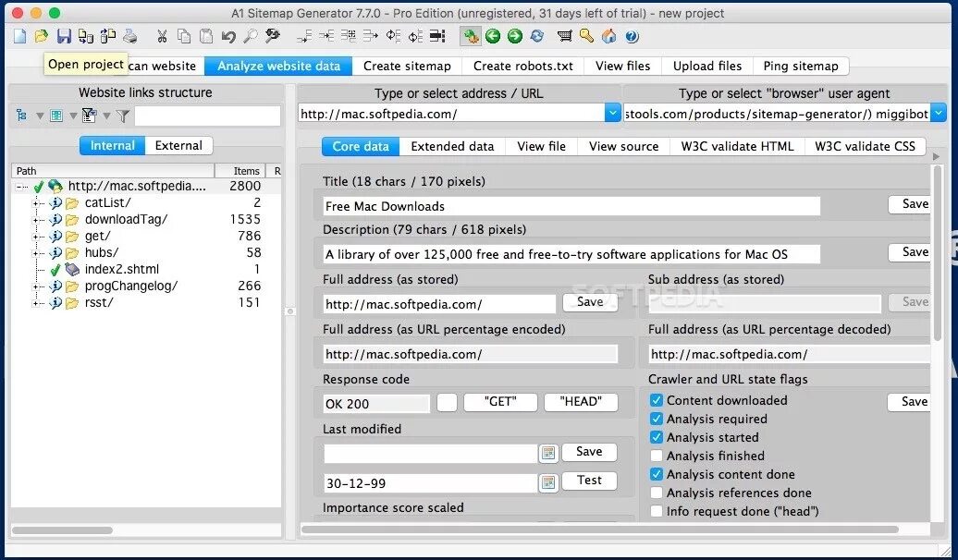Click the Undo curved arrow icon
This screenshot has height=560, width=958.
click(x=228, y=36)
